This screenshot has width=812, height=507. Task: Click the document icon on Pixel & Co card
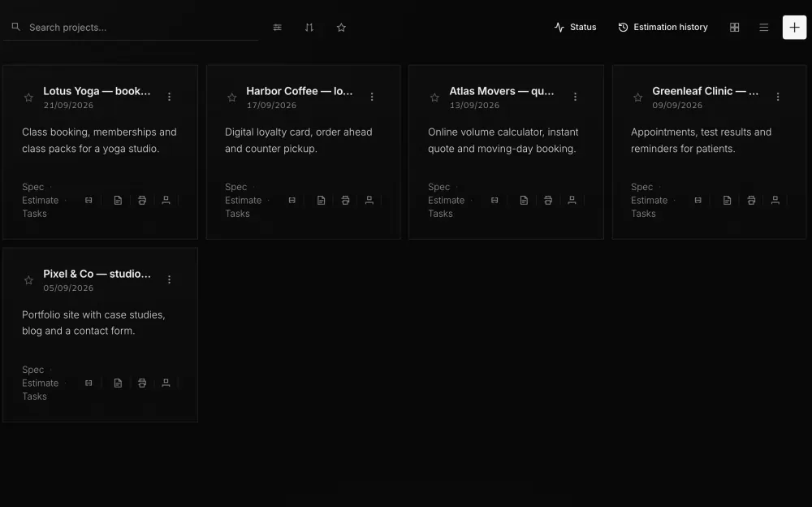(x=118, y=383)
